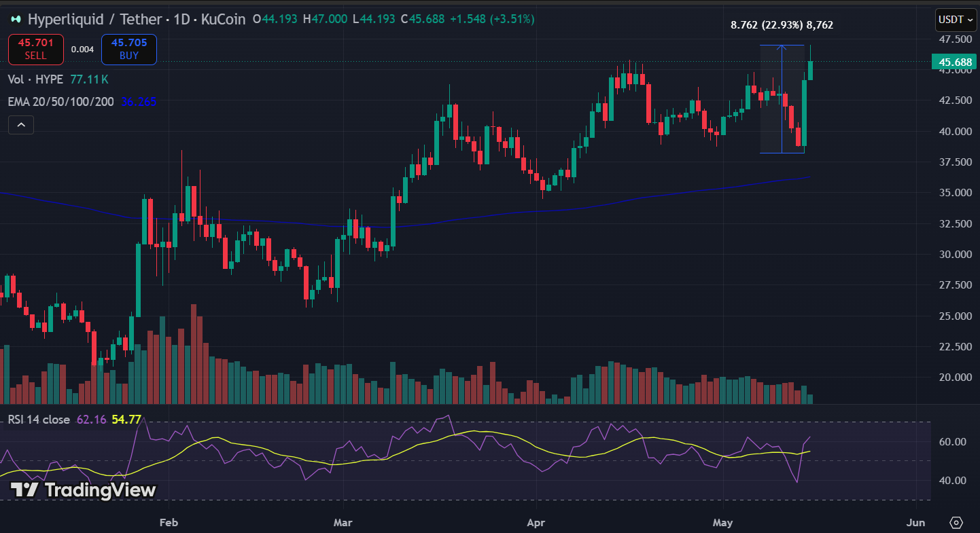Click the spread value 0.004
Image resolution: width=980 pixels, height=533 pixels.
pos(82,50)
